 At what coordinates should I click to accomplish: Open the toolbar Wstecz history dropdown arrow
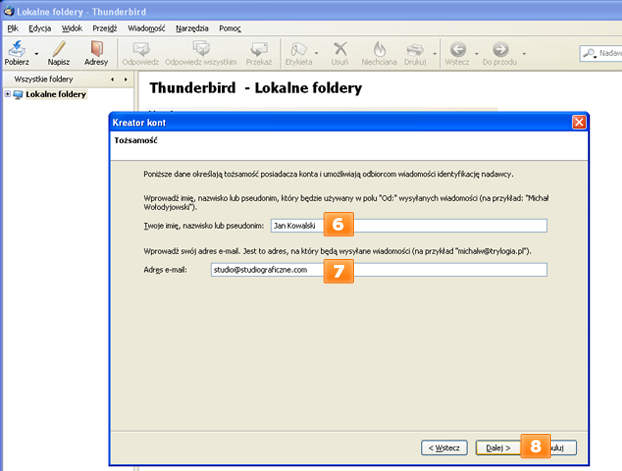pyautogui.click(x=477, y=54)
